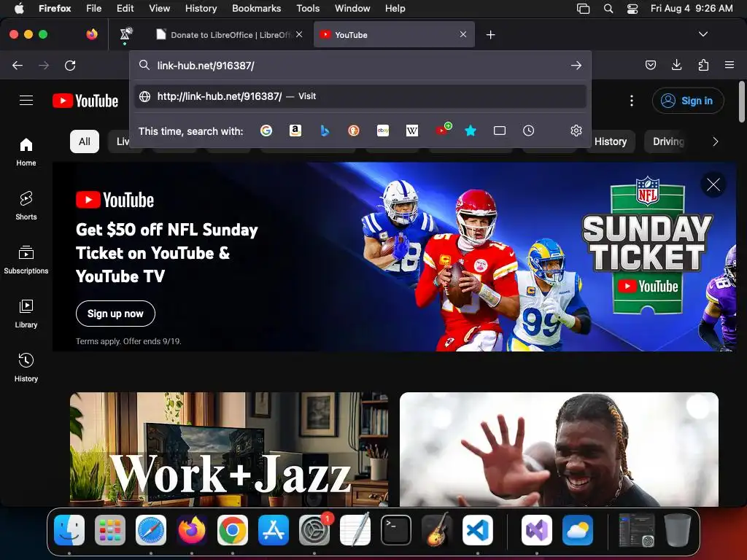Open System Settings from dock
The width and height of the screenshot is (747, 560).
pos(314,530)
